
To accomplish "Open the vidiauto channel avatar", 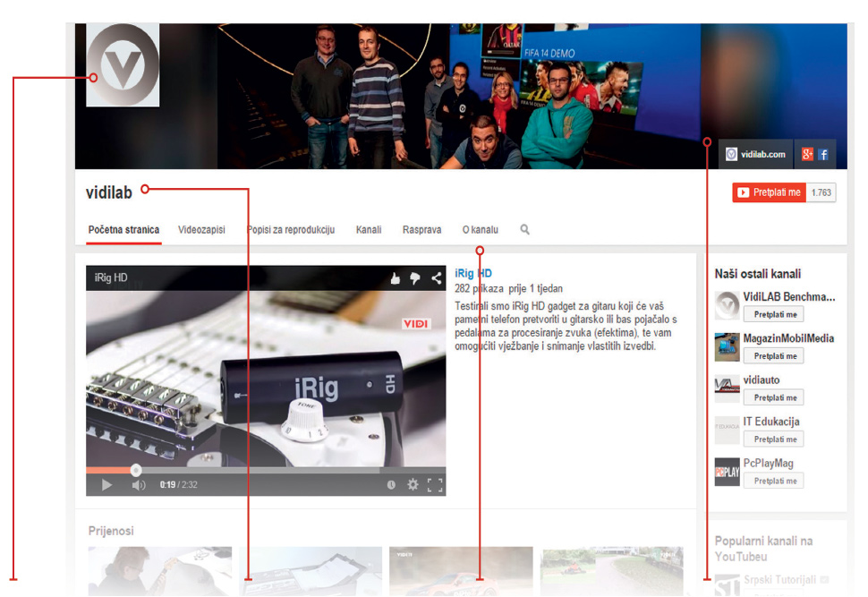I will (727, 388).
